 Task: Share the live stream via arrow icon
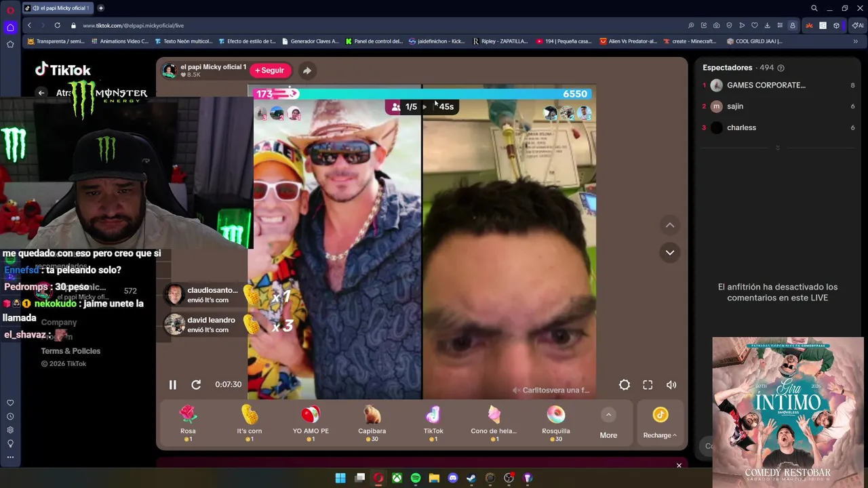307,70
